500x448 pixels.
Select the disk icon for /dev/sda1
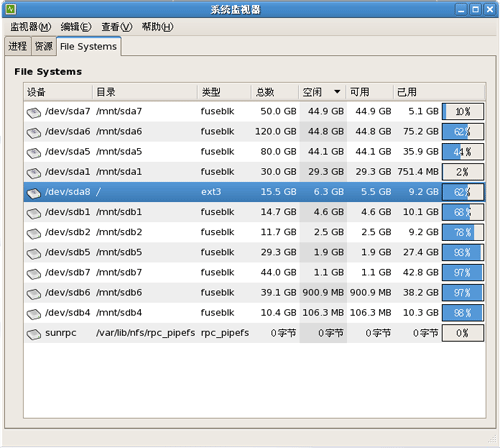tap(34, 173)
